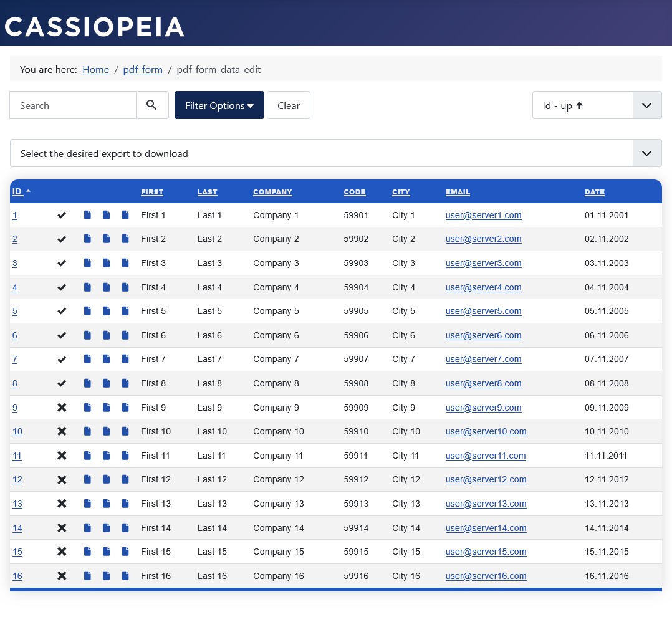
Task: Open the Filter Options dropdown
Action: point(219,105)
